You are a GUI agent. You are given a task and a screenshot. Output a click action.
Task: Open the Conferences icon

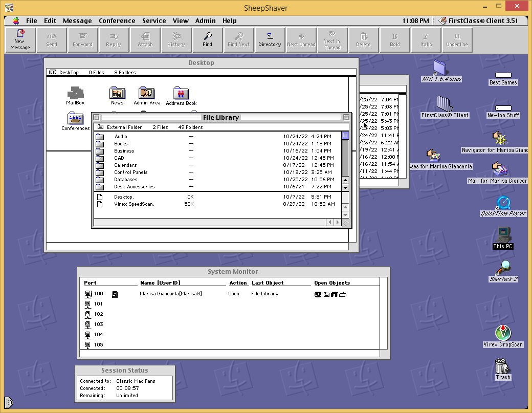[75, 121]
